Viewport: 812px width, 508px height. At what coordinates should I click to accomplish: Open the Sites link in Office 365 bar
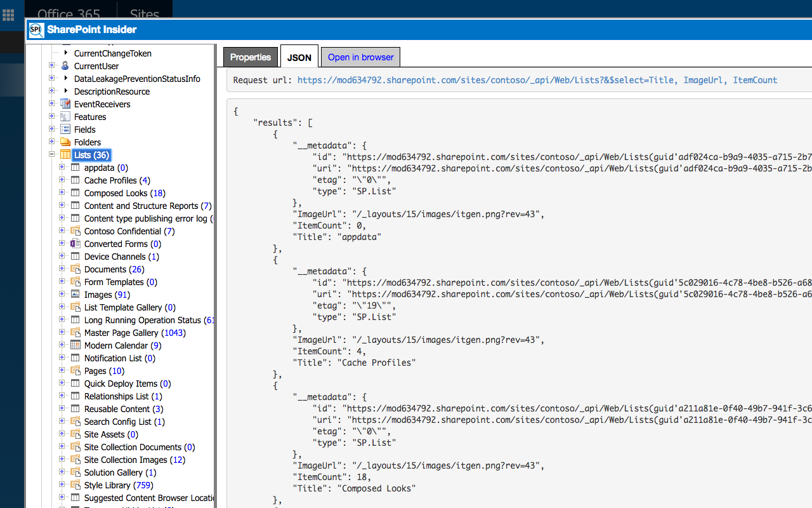pyautogui.click(x=145, y=15)
